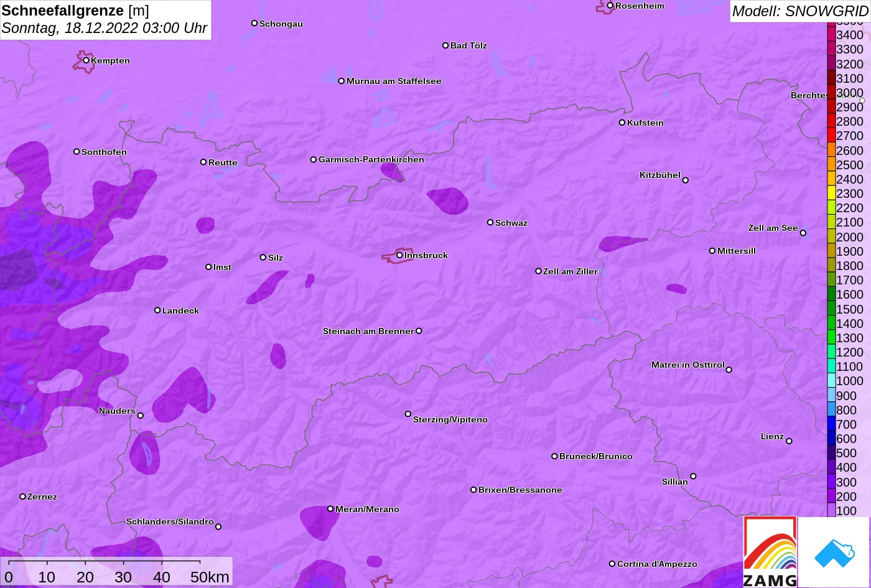Select the green legend swatch beside 1500
Image resolution: width=871 pixels, height=588 pixels.
click(x=831, y=309)
